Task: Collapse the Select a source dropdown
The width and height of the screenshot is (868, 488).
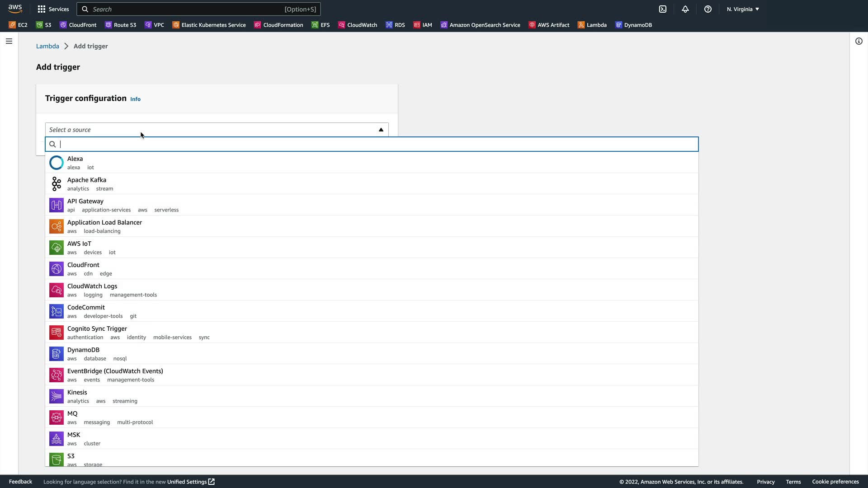Action: coord(381,130)
